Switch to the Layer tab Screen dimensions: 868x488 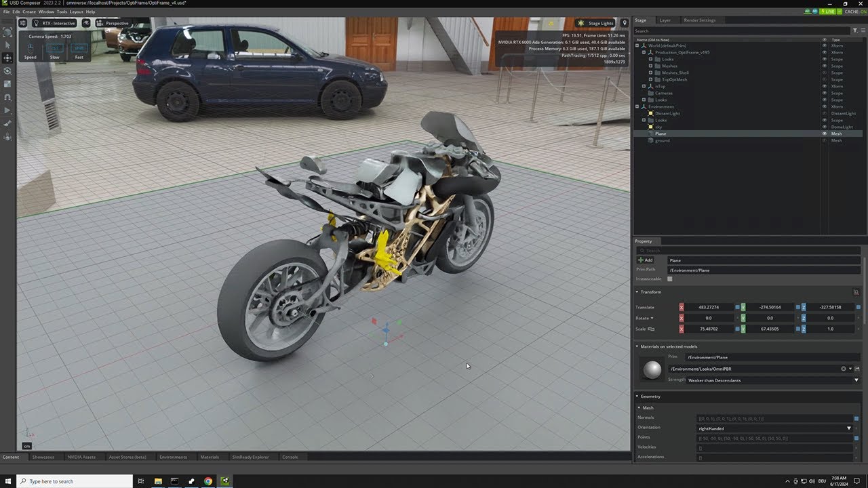click(665, 20)
